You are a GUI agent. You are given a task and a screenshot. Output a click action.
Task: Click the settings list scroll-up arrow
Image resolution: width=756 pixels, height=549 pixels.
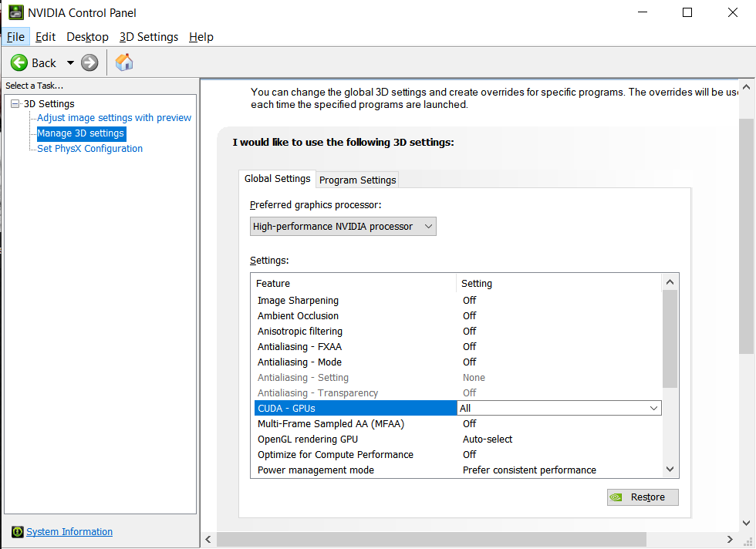[670, 282]
